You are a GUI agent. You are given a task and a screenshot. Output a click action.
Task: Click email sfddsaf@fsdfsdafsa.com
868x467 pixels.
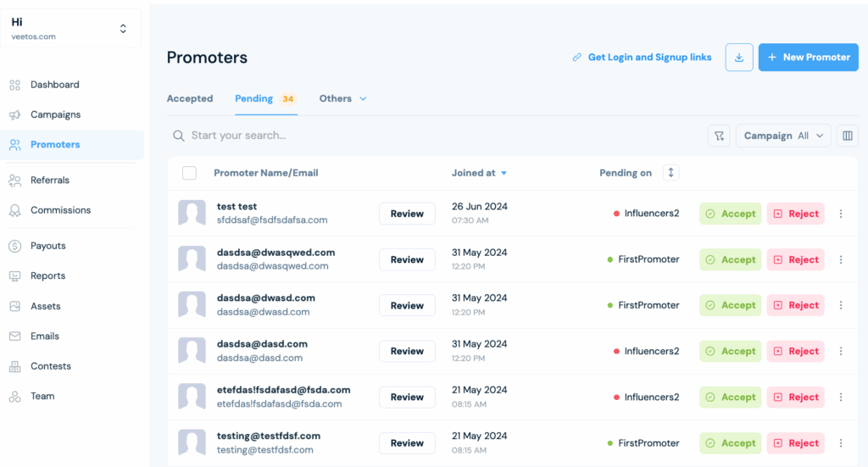click(272, 220)
